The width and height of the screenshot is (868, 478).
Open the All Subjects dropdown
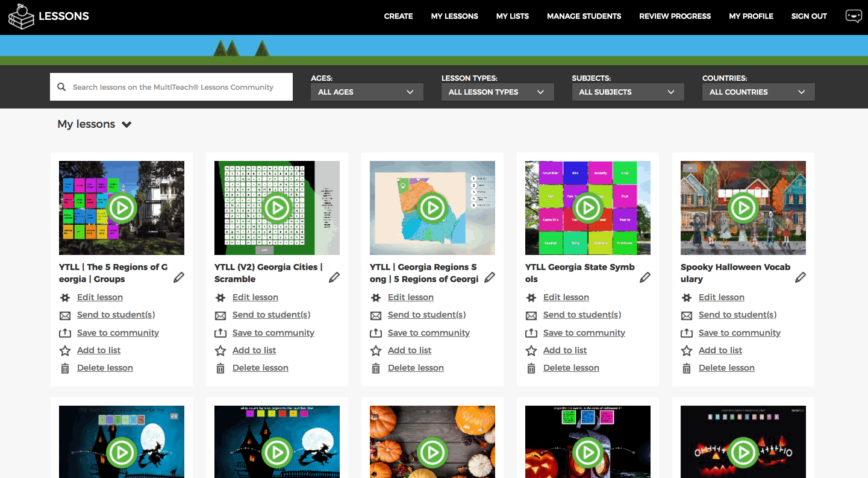tap(628, 92)
